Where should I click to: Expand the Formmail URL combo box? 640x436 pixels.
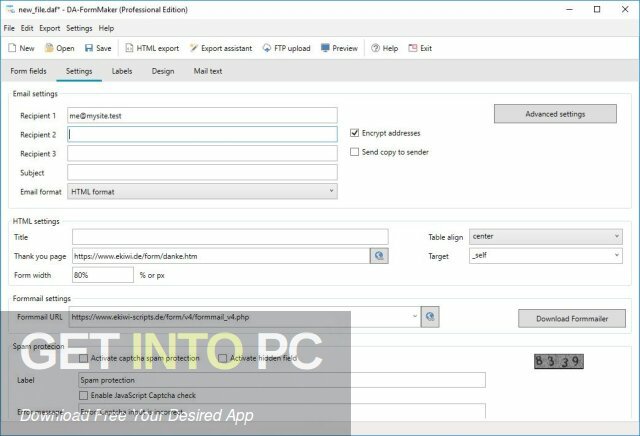pos(415,317)
